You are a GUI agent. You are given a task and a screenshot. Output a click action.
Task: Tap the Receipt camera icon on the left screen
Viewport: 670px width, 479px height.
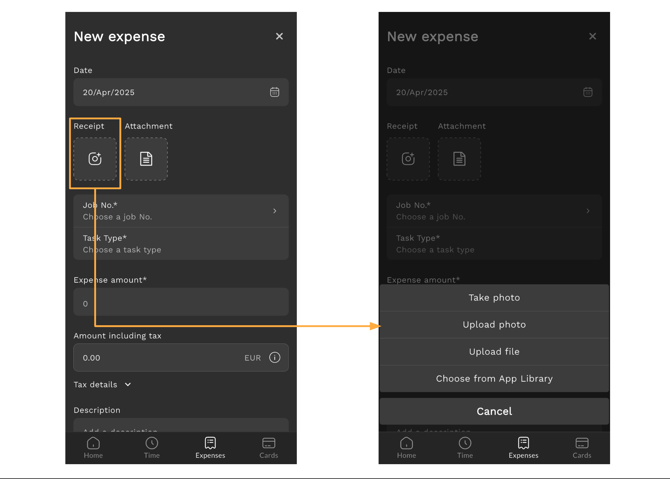[95, 159]
